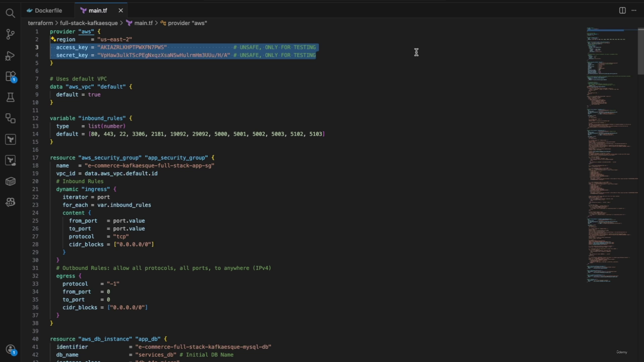Click line number 17 in the gutter

(35, 158)
